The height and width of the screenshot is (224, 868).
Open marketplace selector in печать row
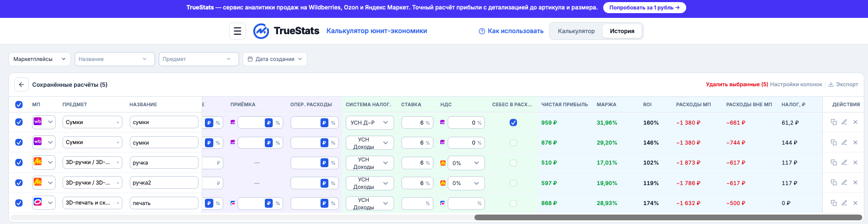(44, 203)
